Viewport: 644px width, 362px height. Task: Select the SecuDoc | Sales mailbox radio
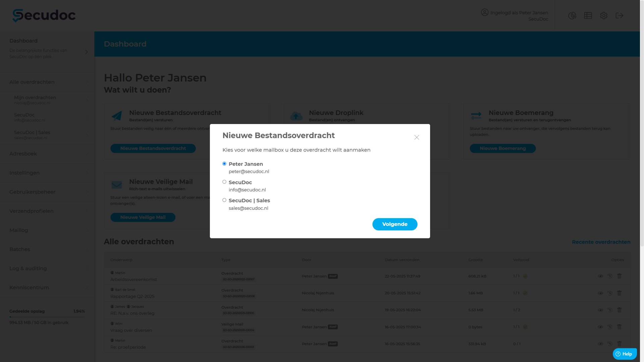click(224, 200)
